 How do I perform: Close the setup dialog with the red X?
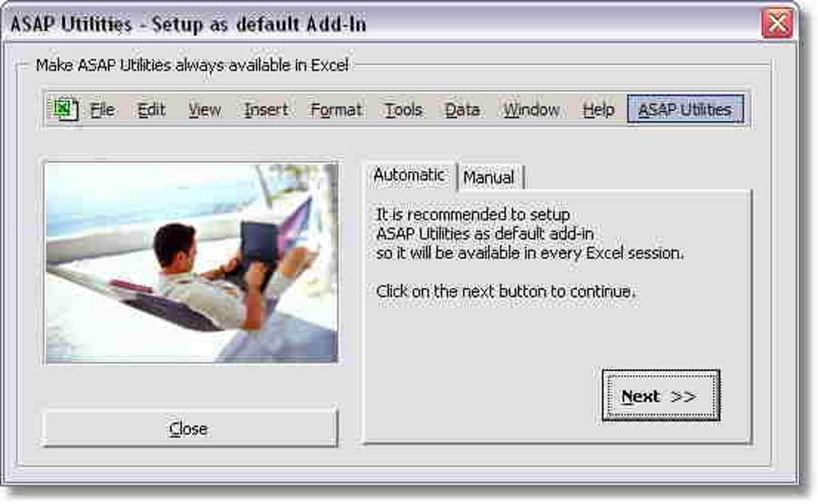777,23
